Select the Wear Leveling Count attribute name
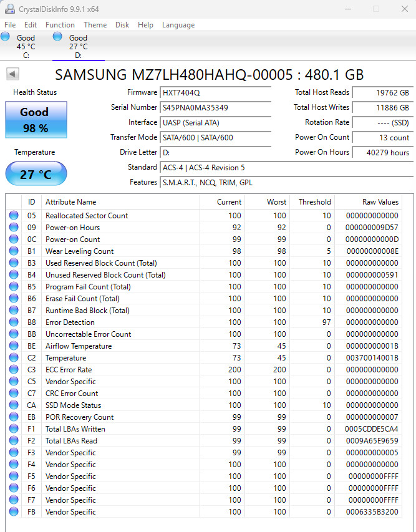Screen dimensions: 416x532 [x=79, y=251]
